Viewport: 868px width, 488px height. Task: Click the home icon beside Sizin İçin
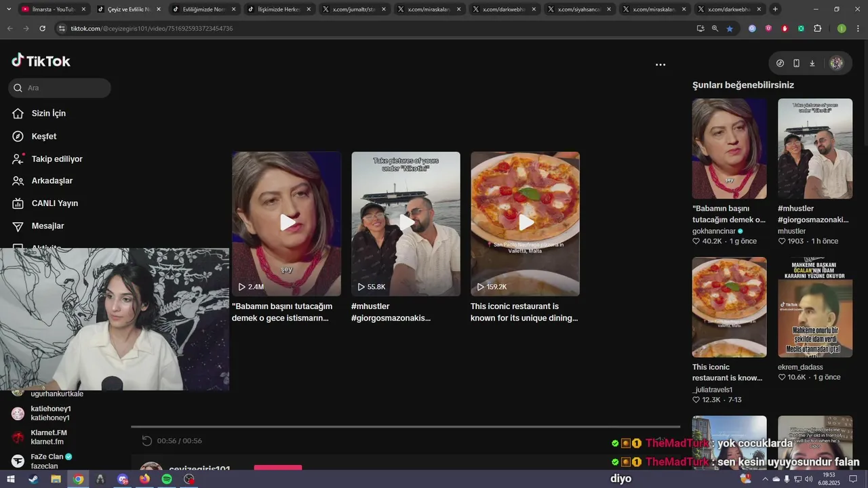pos(18,113)
